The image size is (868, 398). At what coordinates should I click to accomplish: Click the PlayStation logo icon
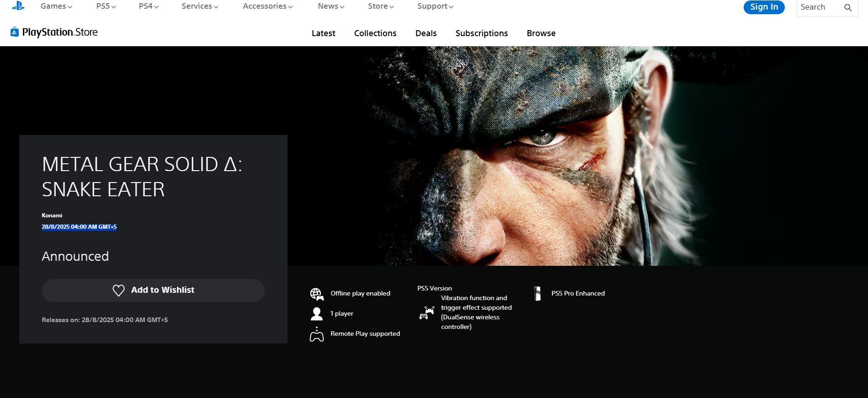click(18, 5)
